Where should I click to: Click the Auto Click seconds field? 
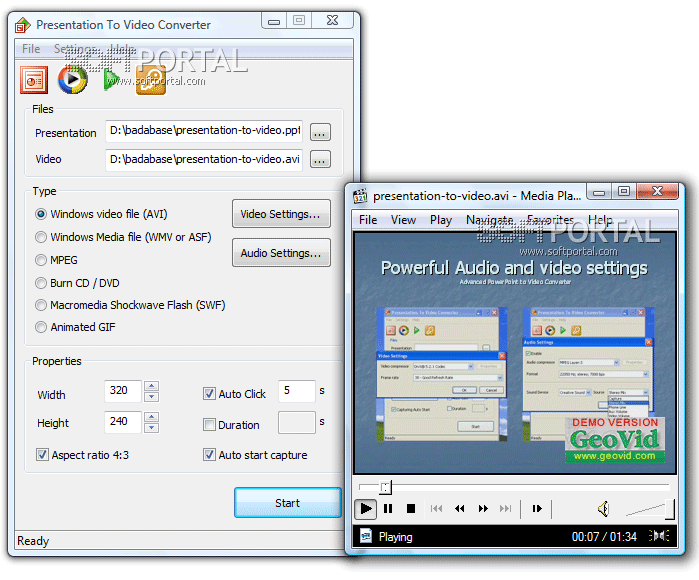point(297,391)
